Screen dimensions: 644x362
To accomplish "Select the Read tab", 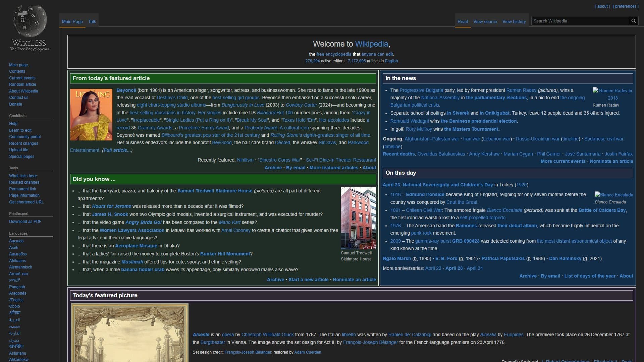I will 463,21.
